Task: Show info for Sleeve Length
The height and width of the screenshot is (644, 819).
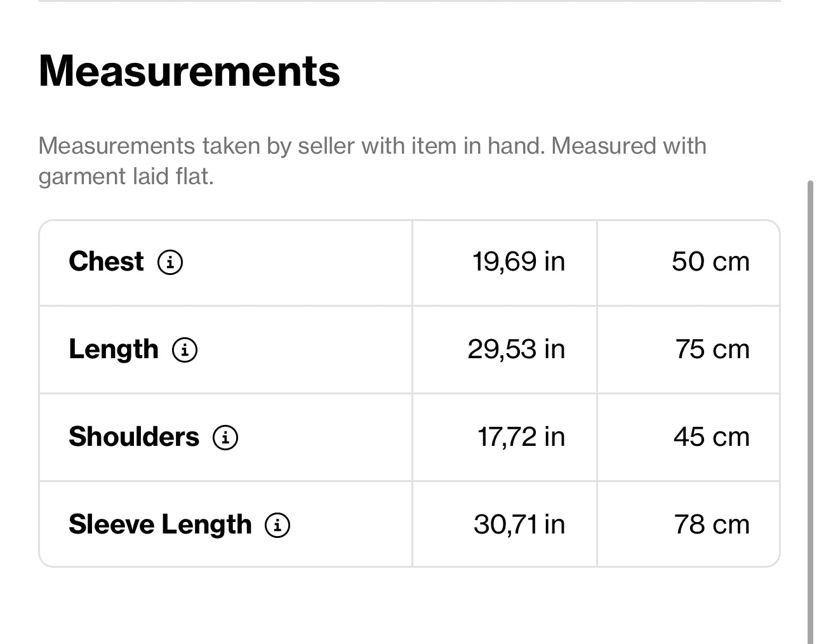Action: click(x=277, y=525)
